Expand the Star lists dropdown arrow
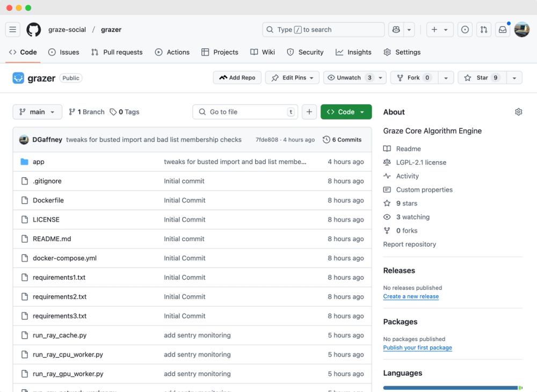Screen dimensions: 537x392 (514, 78)
